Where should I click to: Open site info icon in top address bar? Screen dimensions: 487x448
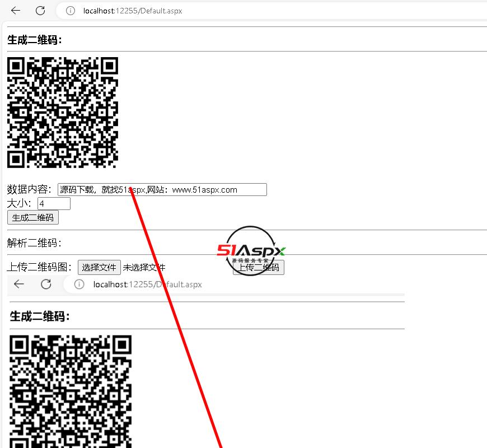[71, 11]
